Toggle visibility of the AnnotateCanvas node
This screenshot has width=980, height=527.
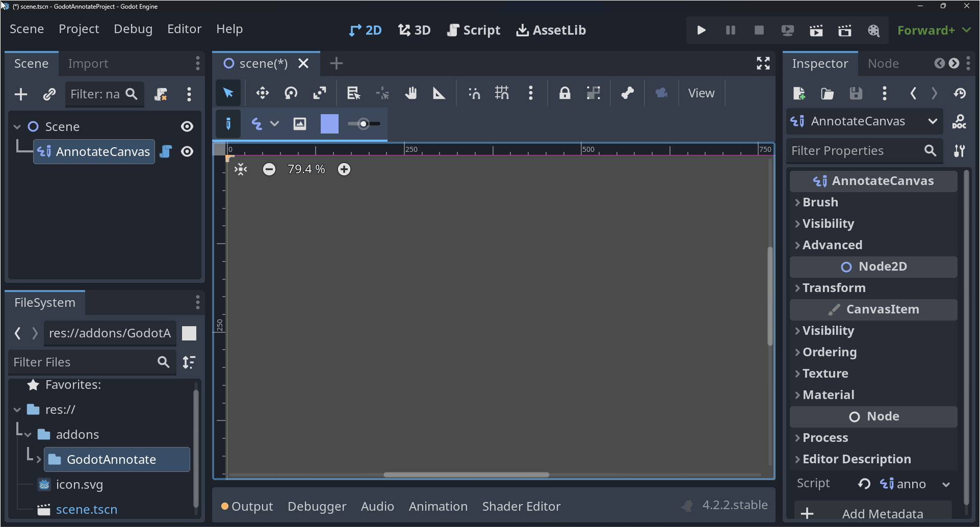point(187,151)
